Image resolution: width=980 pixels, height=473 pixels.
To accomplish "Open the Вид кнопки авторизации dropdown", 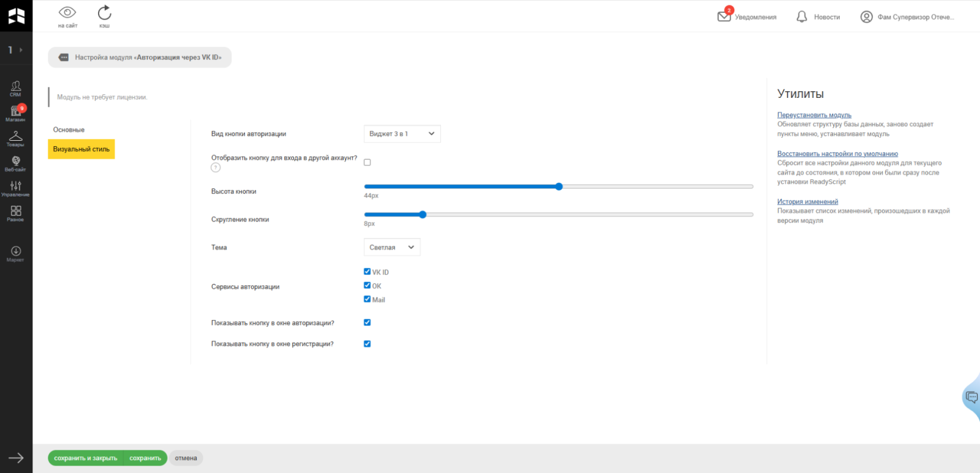I will [402, 134].
